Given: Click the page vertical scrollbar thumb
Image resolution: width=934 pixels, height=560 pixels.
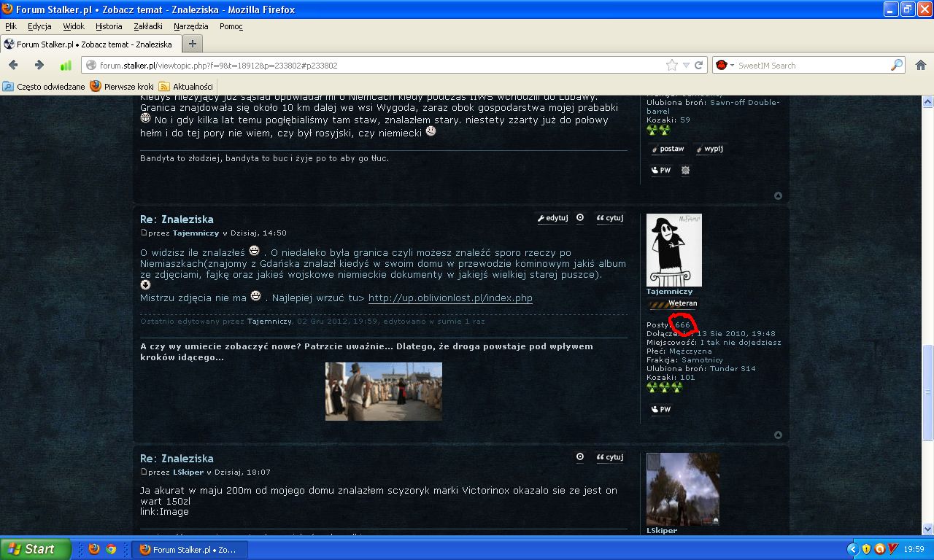Looking at the screenshot, I should pyautogui.click(x=928, y=393).
